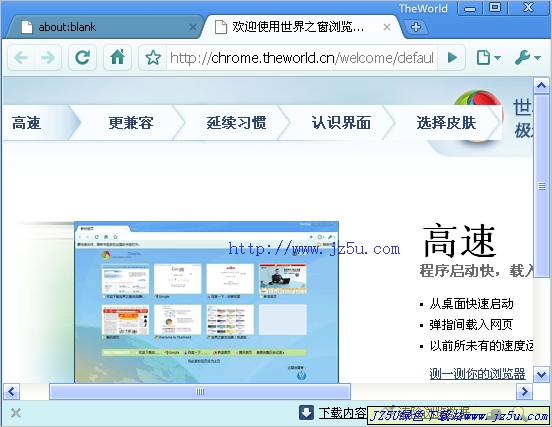Click the browser back arrow button

(21, 57)
